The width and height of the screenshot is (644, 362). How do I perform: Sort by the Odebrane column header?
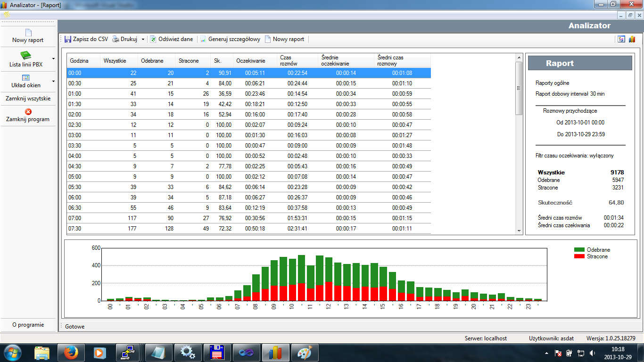tap(157, 61)
